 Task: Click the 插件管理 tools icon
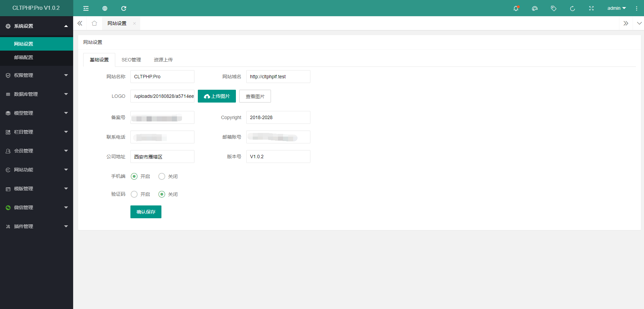(x=8, y=226)
